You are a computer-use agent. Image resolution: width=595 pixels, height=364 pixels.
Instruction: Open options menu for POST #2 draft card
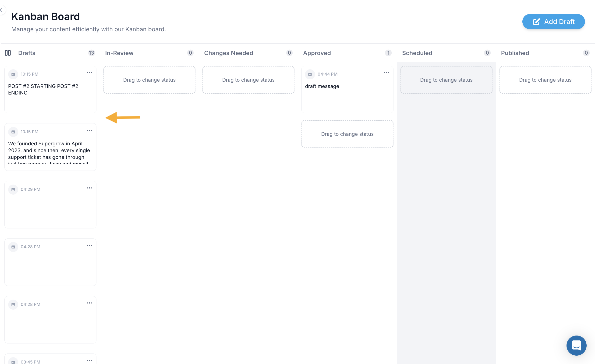tap(89, 73)
